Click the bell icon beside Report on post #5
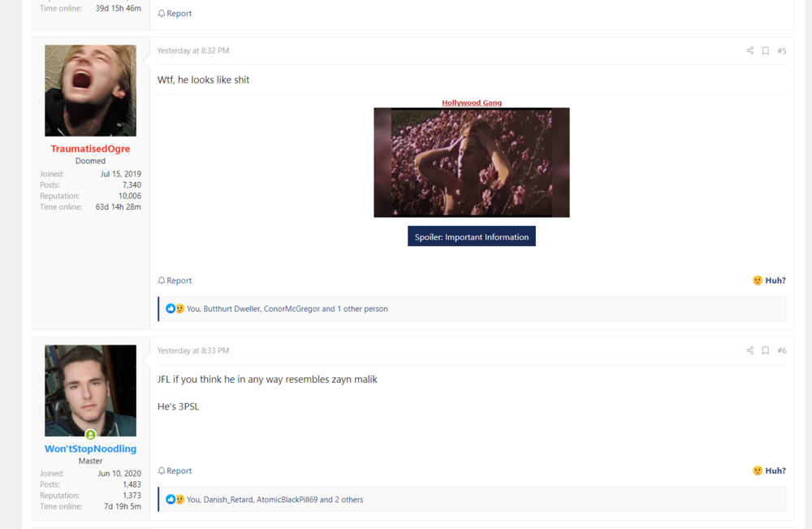Image resolution: width=812 pixels, height=529 pixels. click(x=162, y=280)
